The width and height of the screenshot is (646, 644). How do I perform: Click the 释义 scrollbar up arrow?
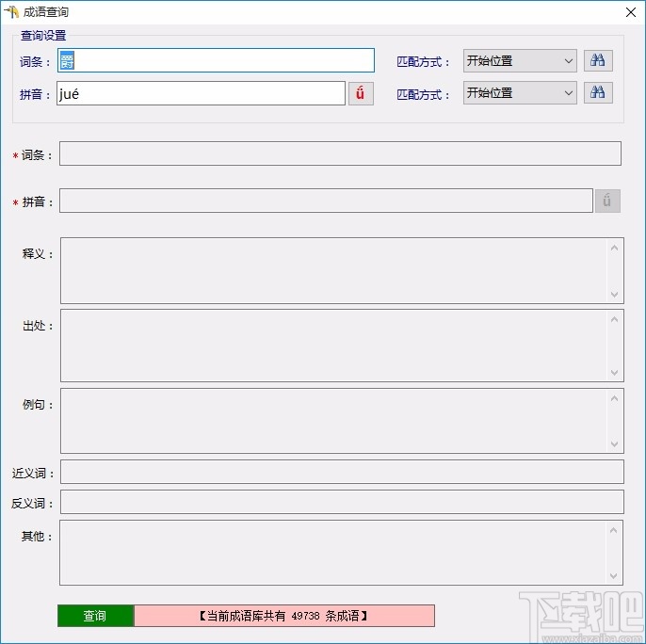tap(614, 248)
